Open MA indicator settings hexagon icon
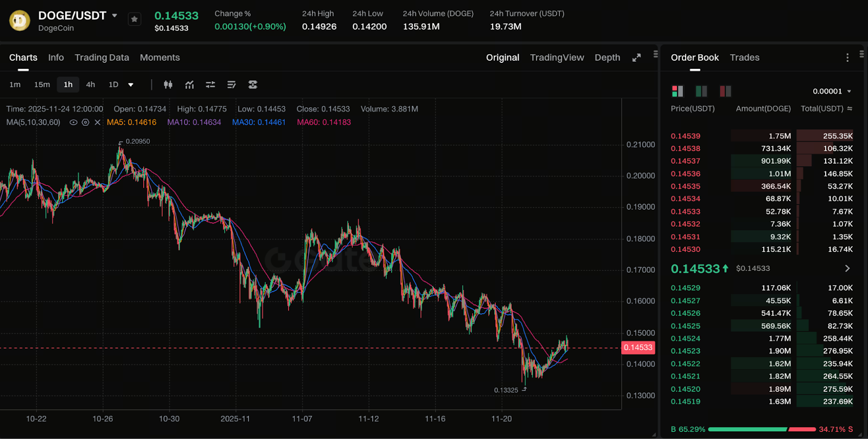This screenshot has width=868, height=439. (x=85, y=122)
